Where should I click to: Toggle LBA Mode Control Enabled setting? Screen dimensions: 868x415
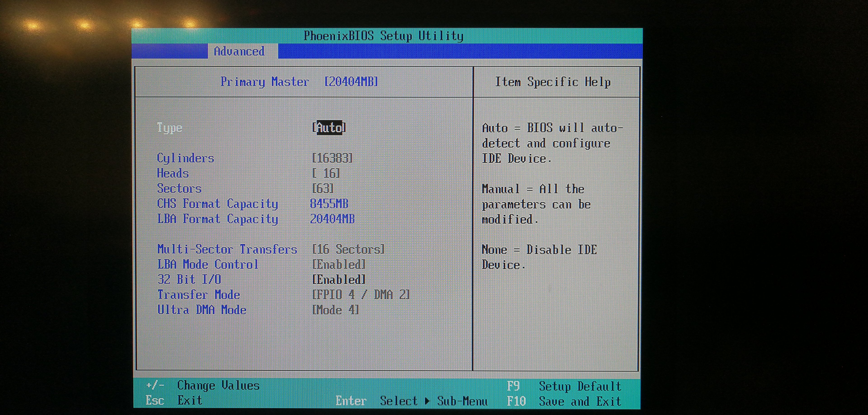(339, 264)
